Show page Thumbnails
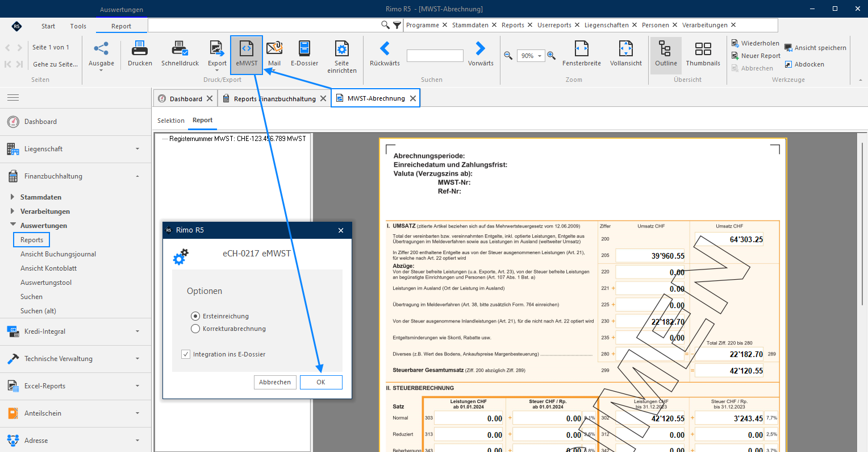Image resolution: width=868 pixels, height=452 pixels. [703, 54]
